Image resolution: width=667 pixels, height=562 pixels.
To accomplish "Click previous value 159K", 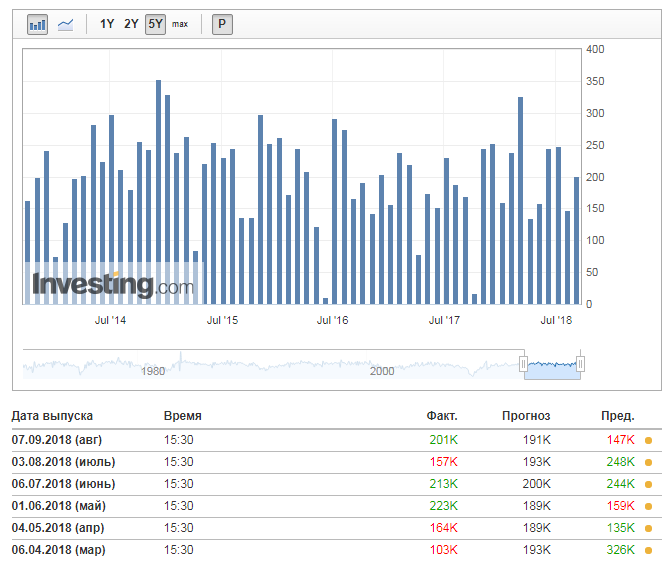I will point(621,506).
